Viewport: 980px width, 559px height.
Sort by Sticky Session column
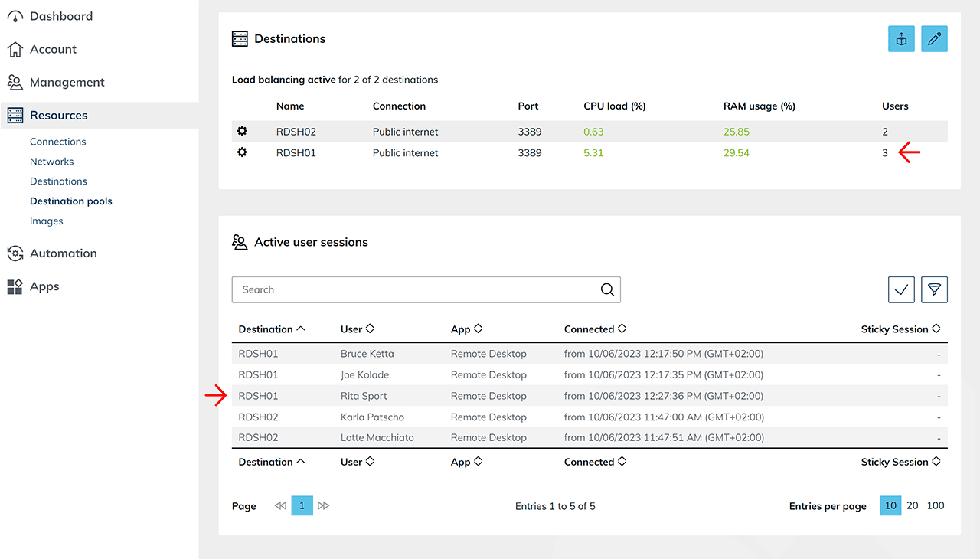tap(900, 329)
